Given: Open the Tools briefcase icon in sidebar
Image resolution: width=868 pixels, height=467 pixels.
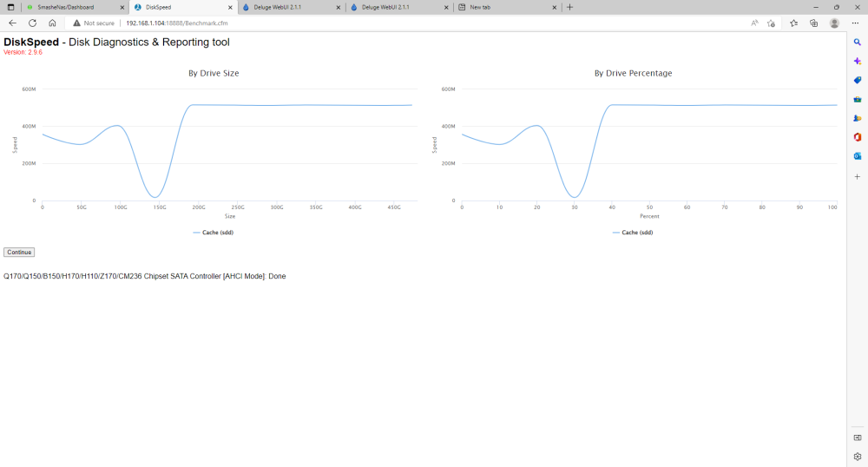Looking at the screenshot, I should (858, 99).
